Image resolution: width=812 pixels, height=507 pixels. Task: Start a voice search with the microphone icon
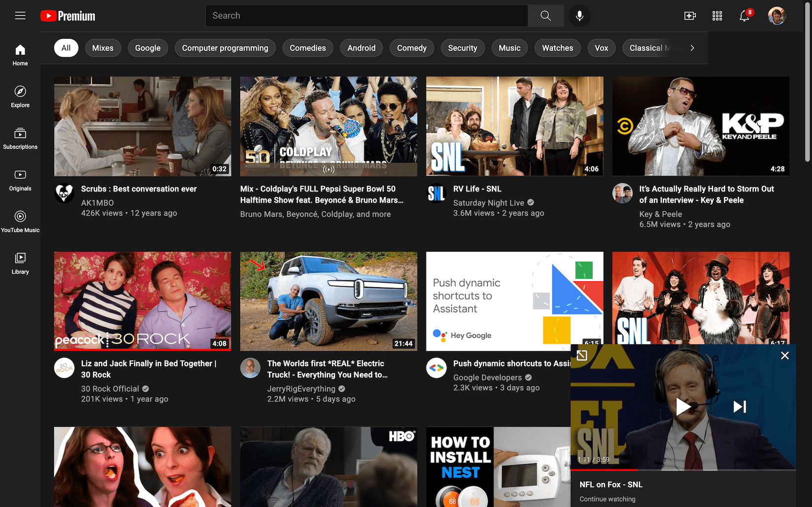click(x=580, y=16)
